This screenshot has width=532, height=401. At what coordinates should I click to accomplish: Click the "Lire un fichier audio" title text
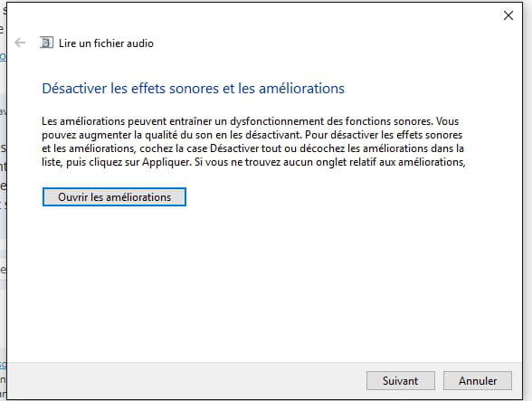106,43
